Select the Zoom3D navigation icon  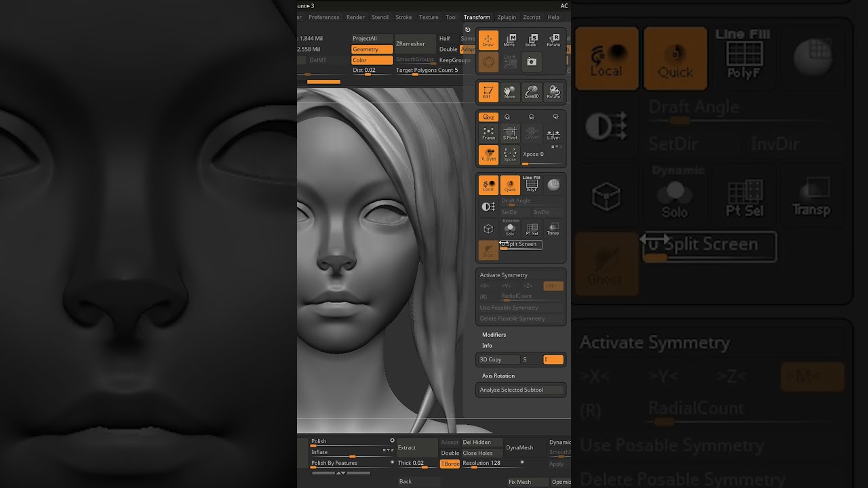click(532, 92)
